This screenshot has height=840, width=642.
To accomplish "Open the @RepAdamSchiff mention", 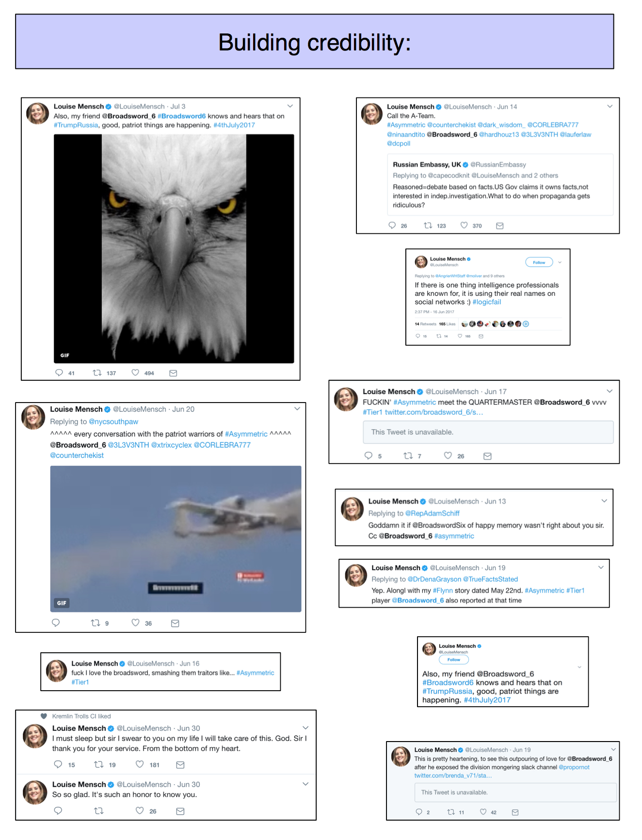I will (x=433, y=513).
